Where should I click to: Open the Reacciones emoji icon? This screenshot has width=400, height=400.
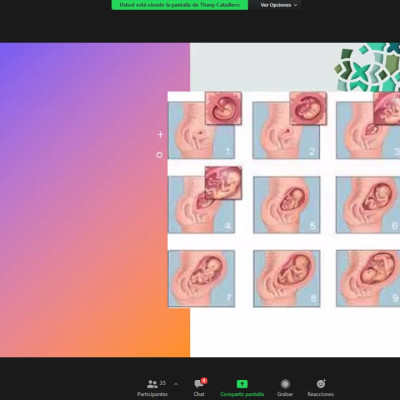coord(321,384)
